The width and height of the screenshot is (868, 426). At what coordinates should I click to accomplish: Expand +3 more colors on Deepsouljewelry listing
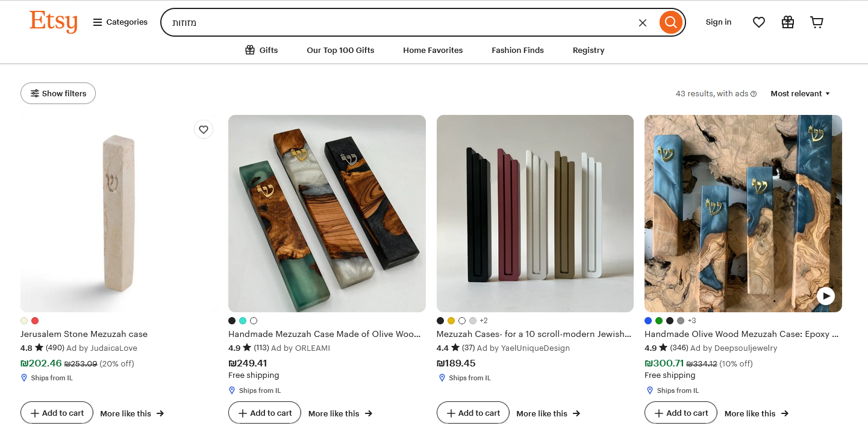click(692, 321)
